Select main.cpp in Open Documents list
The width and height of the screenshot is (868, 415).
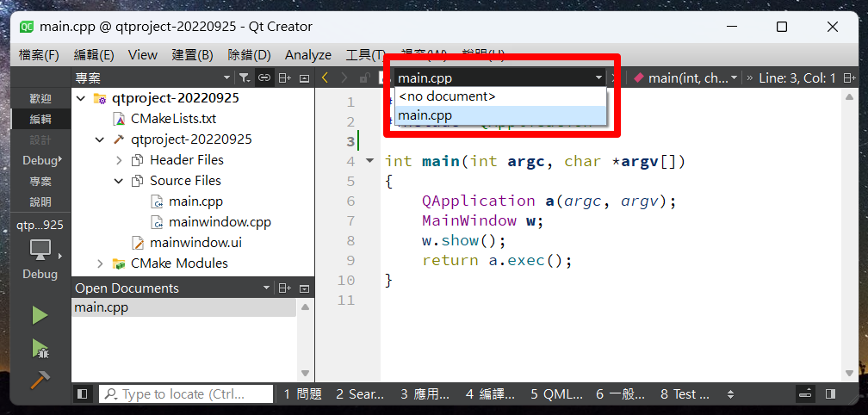[x=183, y=307]
